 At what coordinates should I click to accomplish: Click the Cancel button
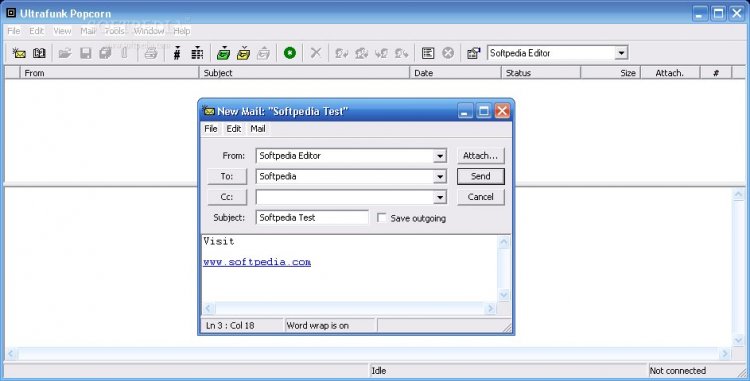(x=480, y=197)
